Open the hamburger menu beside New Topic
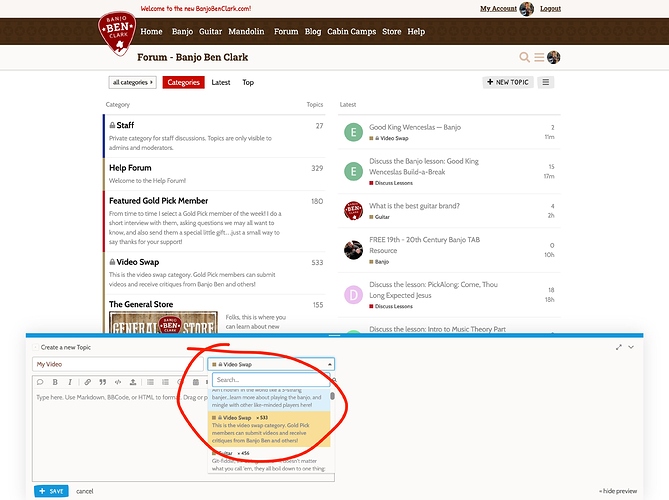The height and width of the screenshot is (500, 669). click(546, 82)
